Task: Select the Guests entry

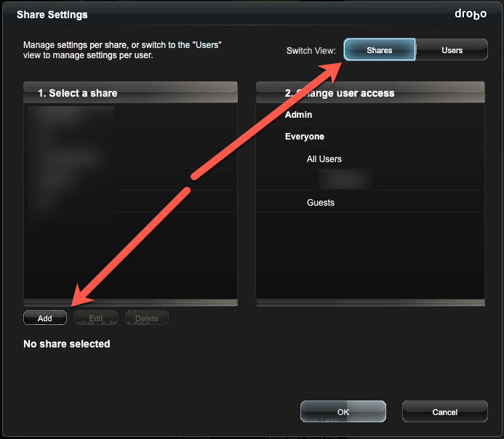Action: [x=370, y=202]
